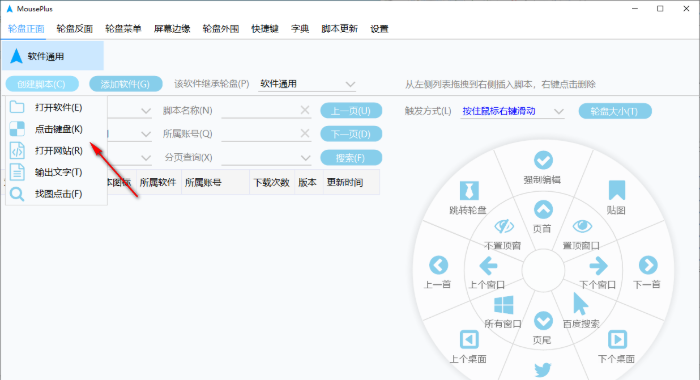Click the 版本 column header

[308, 182]
